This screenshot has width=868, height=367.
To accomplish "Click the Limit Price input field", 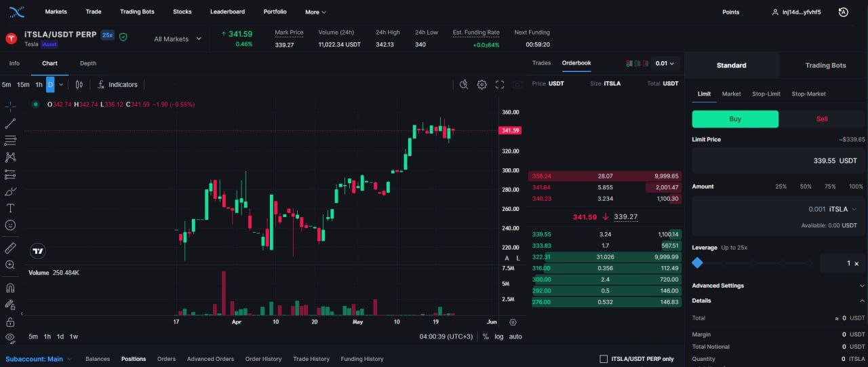I will (778, 161).
